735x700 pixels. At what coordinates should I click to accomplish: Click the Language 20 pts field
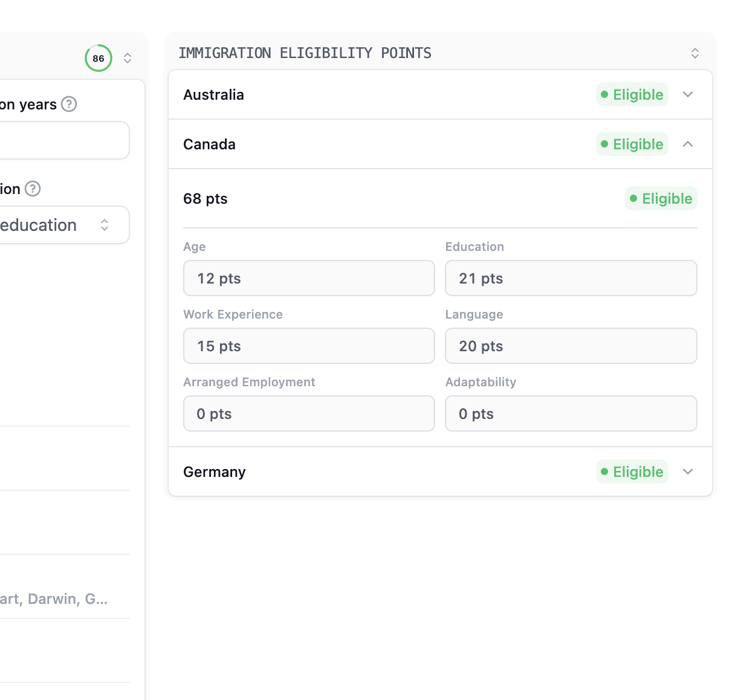(x=571, y=346)
